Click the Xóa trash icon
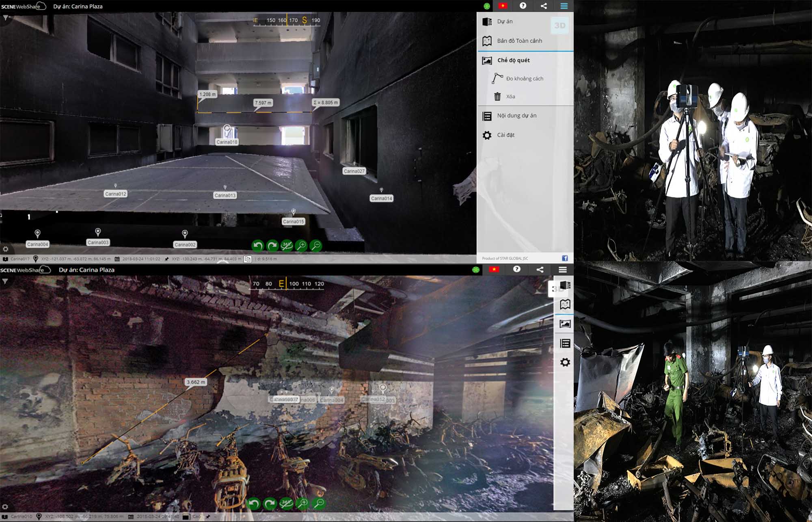 (497, 97)
